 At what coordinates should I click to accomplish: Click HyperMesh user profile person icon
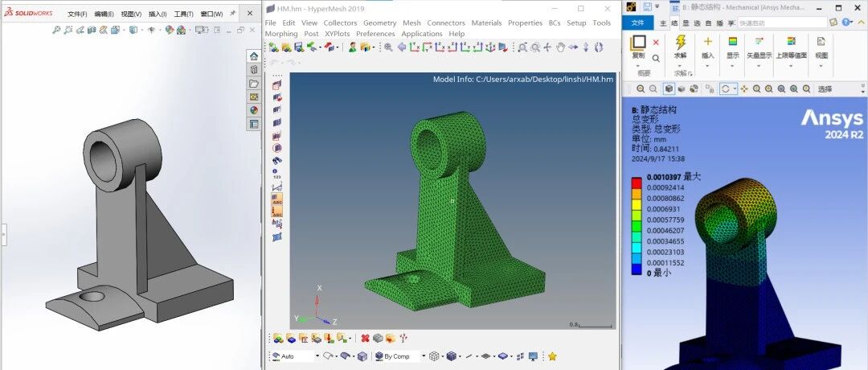[x=352, y=47]
